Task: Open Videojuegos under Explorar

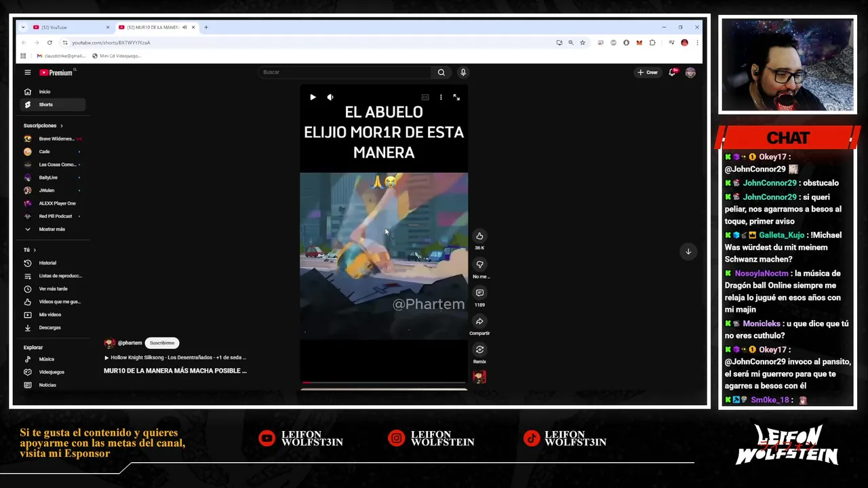Action: pos(53,372)
